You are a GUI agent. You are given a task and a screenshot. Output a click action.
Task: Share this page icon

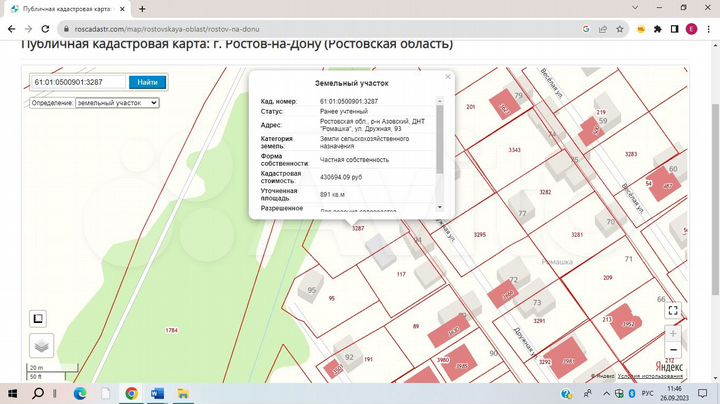[x=602, y=29]
